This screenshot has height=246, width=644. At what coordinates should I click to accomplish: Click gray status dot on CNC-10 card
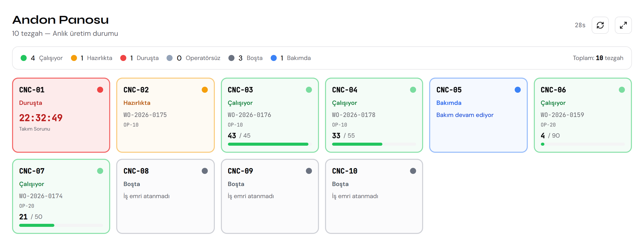(413, 171)
